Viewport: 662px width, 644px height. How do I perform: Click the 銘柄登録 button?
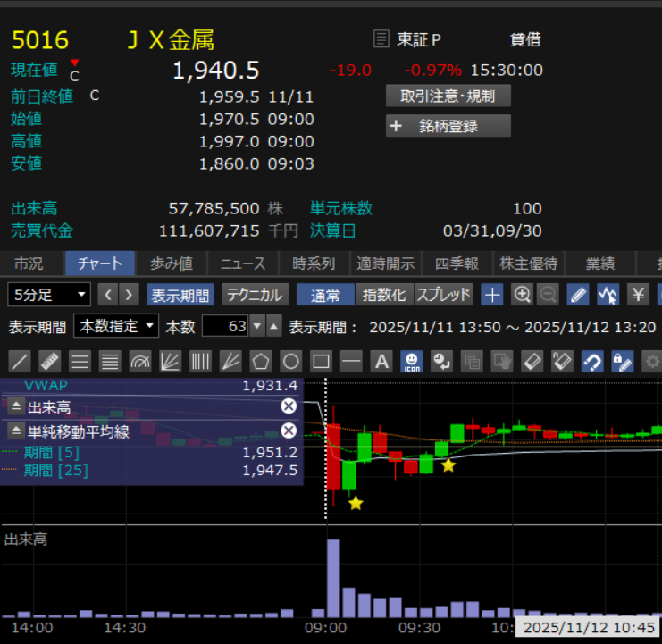pyautogui.click(x=448, y=126)
